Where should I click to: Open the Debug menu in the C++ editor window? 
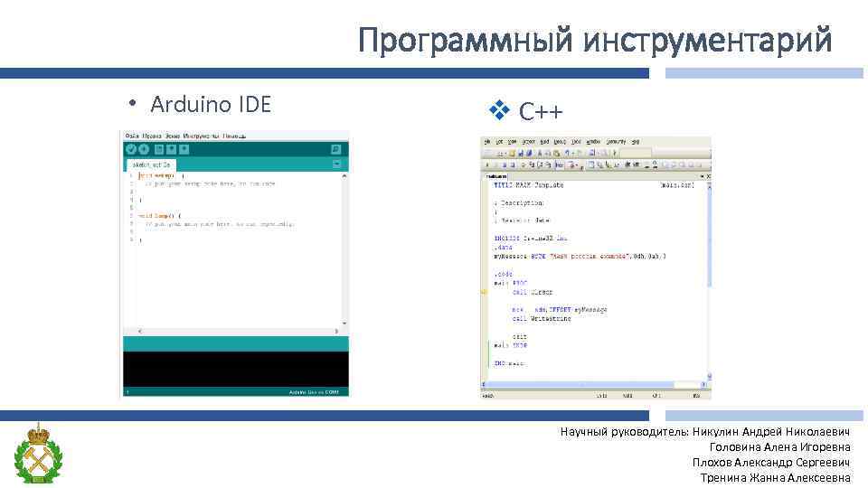coord(560,142)
